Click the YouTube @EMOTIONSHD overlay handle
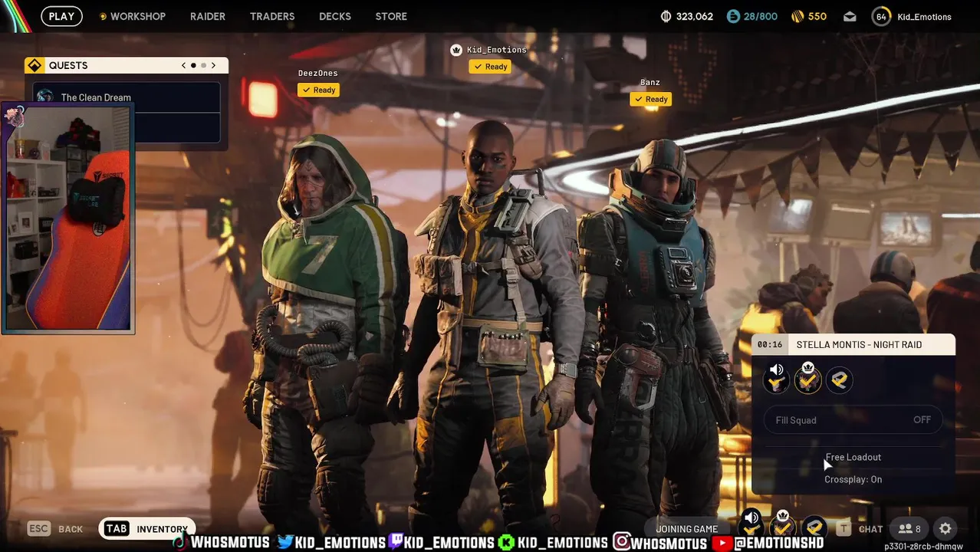The image size is (980, 552). click(x=768, y=543)
